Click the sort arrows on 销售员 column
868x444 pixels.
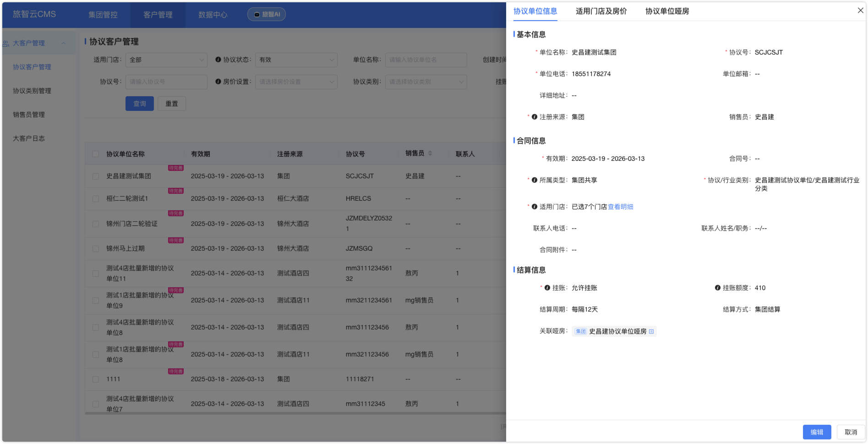[430, 153]
